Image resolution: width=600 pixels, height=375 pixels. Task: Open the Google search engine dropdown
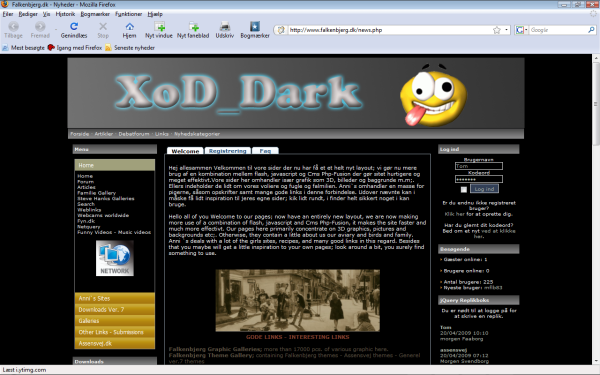coord(521,30)
